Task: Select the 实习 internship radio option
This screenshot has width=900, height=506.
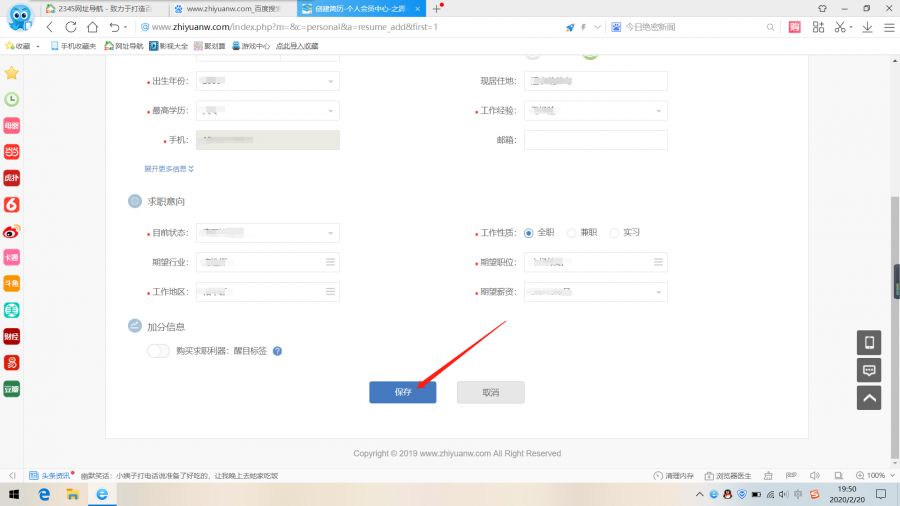Action: click(x=614, y=233)
